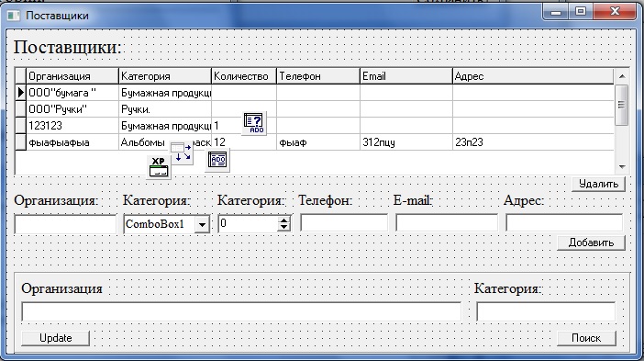Click the Добавить button
644x361 pixels.
(x=591, y=243)
